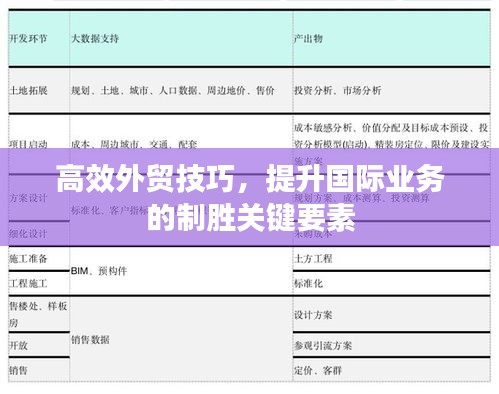Click the 高效外贸技巧 banner title

(x=250, y=197)
